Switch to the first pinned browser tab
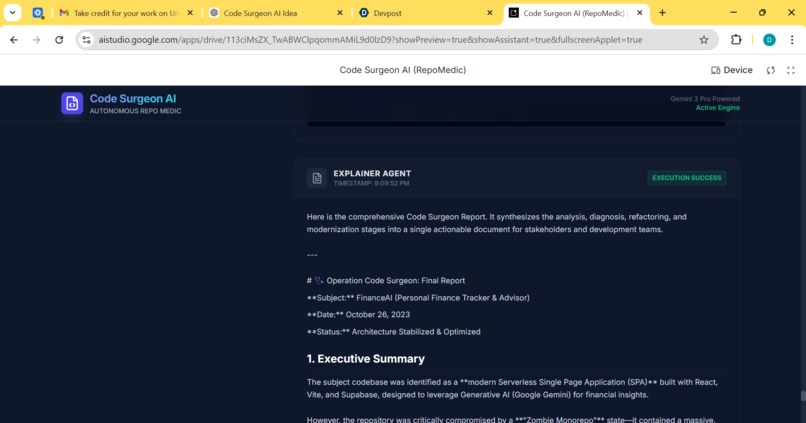806x423 pixels. pyautogui.click(x=38, y=13)
